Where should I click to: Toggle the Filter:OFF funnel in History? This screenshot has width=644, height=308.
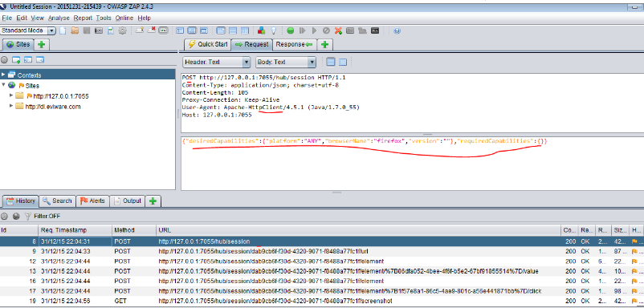pyautogui.click(x=28, y=216)
